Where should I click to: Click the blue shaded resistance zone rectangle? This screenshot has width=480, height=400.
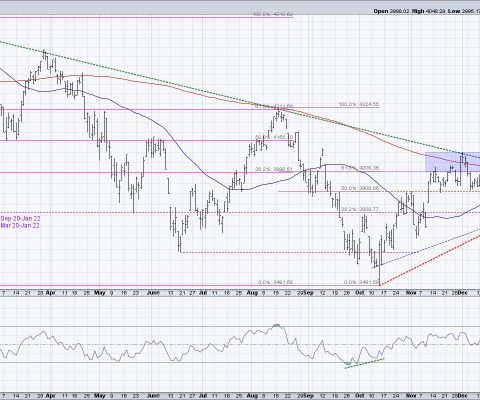pyautogui.click(x=452, y=162)
